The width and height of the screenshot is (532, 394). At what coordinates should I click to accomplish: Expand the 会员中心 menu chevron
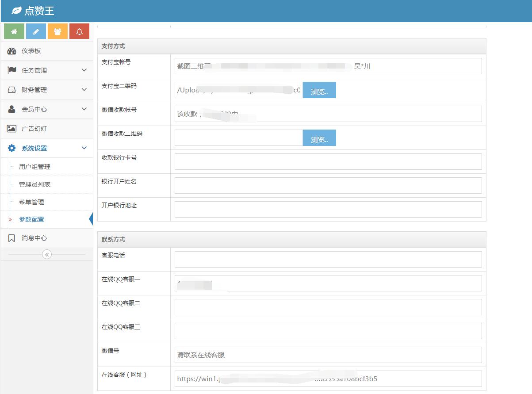(x=84, y=109)
